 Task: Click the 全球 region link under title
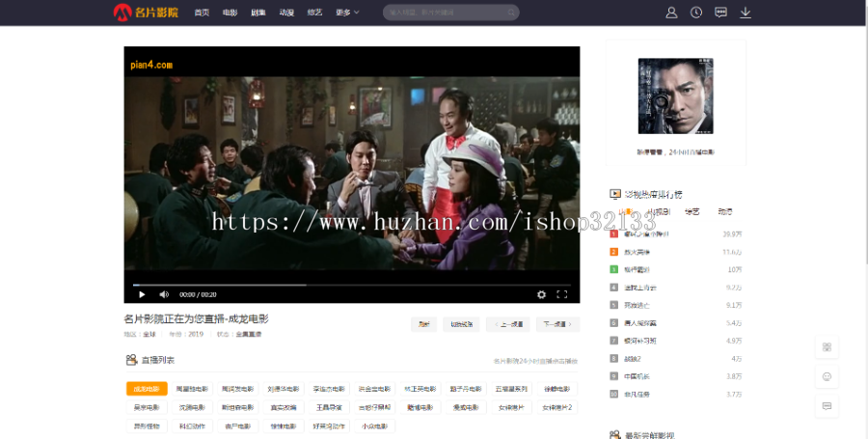pyautogui.click(x=149, y=335)
